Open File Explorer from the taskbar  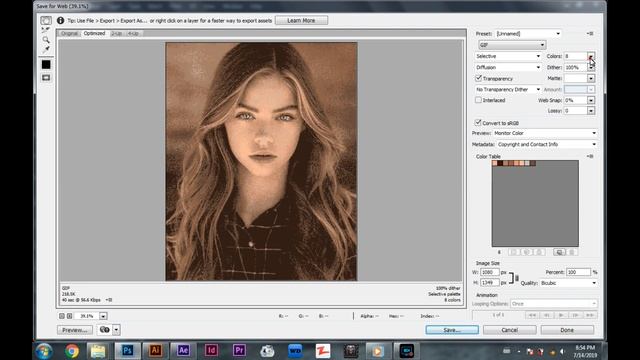click(x=98, y=351)
